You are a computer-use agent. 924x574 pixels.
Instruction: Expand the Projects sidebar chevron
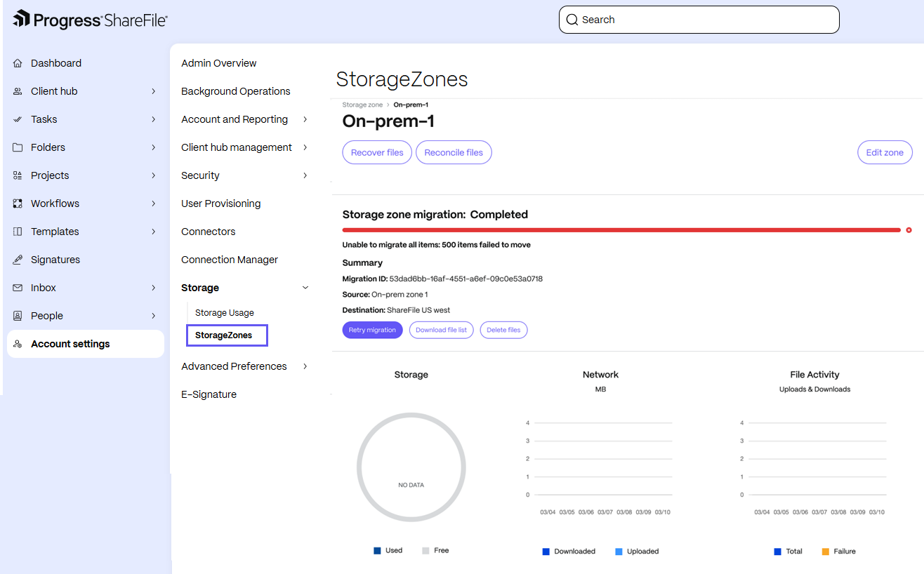pos(153,175)
